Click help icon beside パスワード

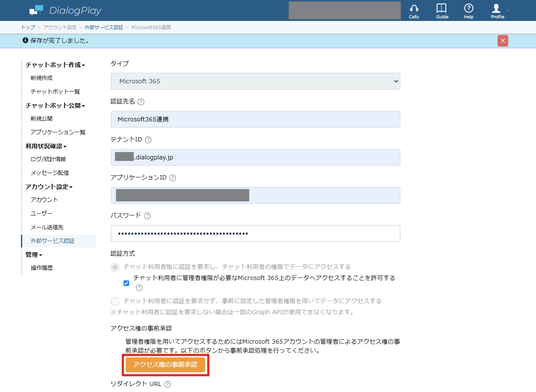(x=147, y=216)
